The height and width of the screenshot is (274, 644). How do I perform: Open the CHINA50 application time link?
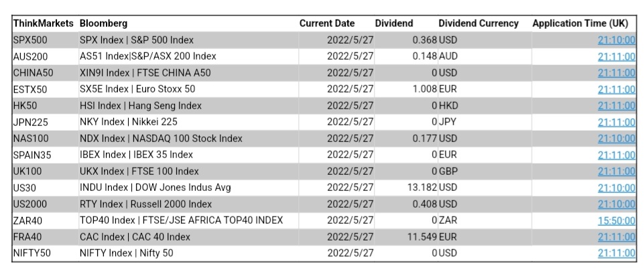(616, 73)
